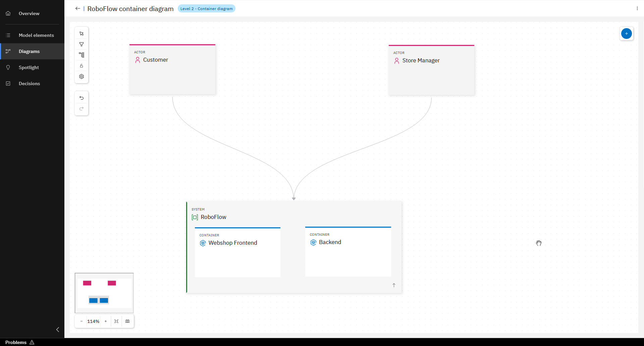Click the lock tool in the toolbar
The width and height of the screenshot is (644, 346).
[82, 66]
